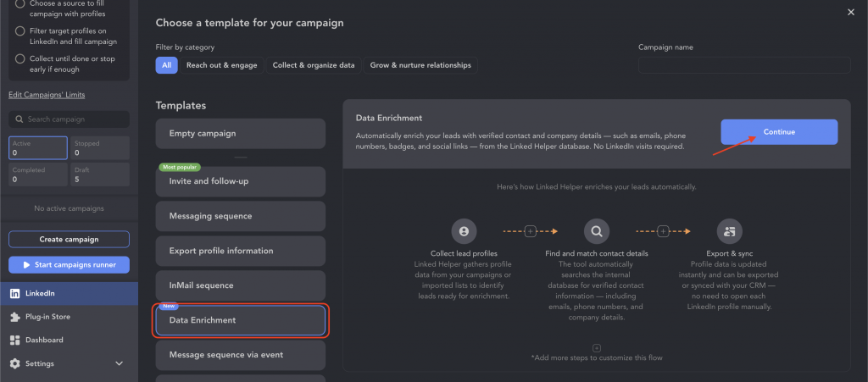Toggle 'Collect until done or stop early' circle
The height and width of the screenshot is (382, 868).
[20, 58]
